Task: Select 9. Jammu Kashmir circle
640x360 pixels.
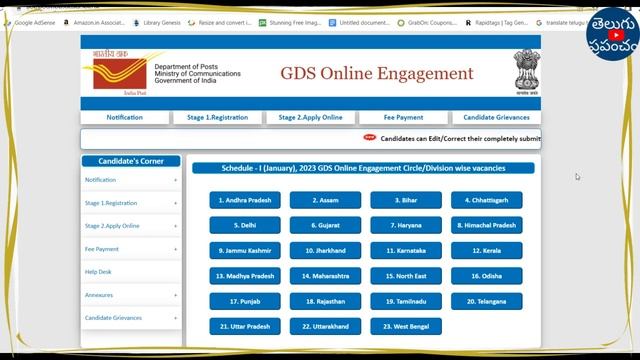Action: [x=245, y=251]
